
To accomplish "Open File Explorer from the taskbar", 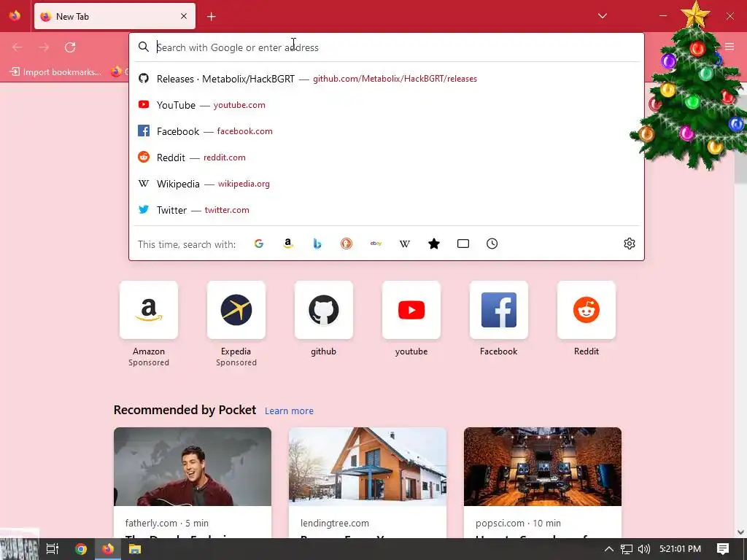I will (x=135, y=549).
